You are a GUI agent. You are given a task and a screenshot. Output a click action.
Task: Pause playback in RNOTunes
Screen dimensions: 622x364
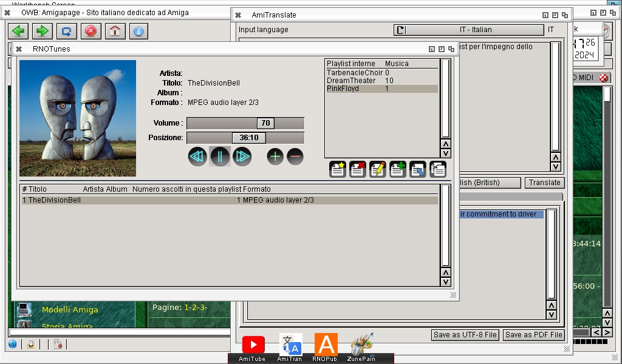[219, 157]
